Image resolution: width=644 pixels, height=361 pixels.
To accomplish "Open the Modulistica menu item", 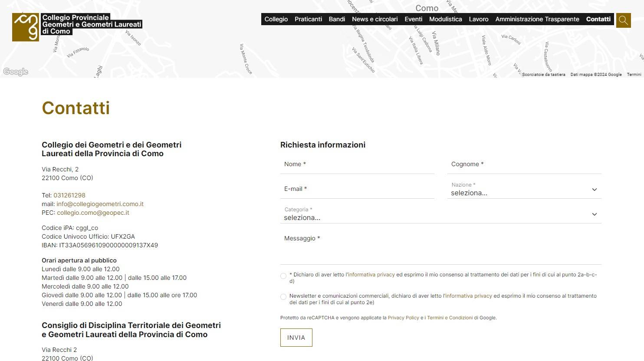I will point(445,19).
